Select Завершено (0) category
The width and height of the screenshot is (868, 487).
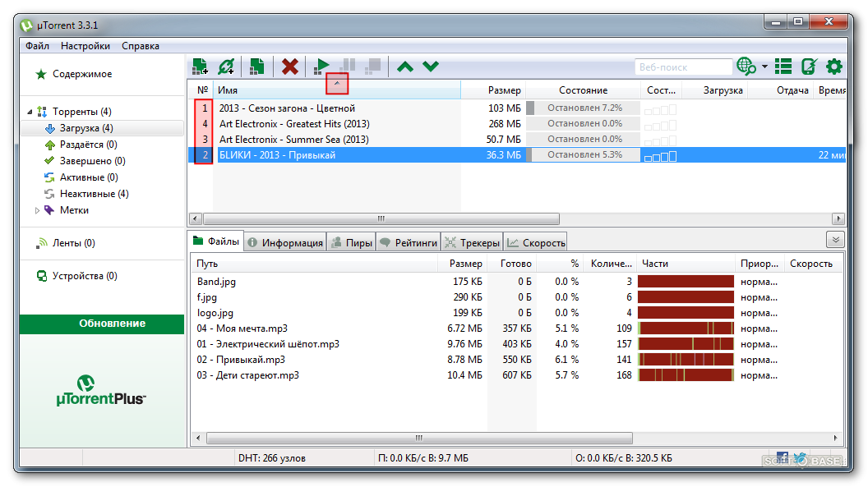point(92,161)
